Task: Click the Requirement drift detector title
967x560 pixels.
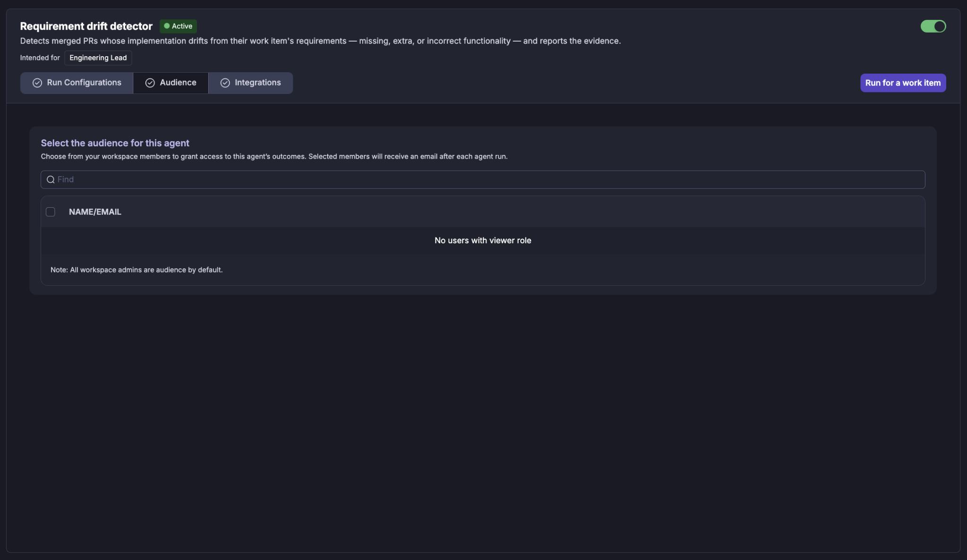Action: [x=86, y=26]
